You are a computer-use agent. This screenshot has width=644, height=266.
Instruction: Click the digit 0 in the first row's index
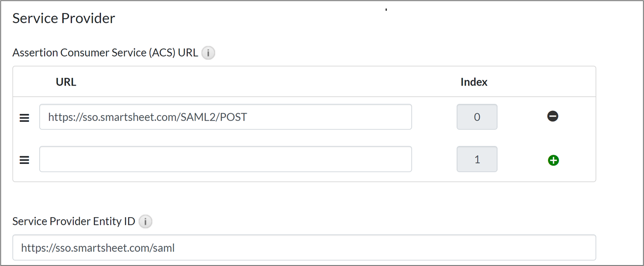(477, 117)
